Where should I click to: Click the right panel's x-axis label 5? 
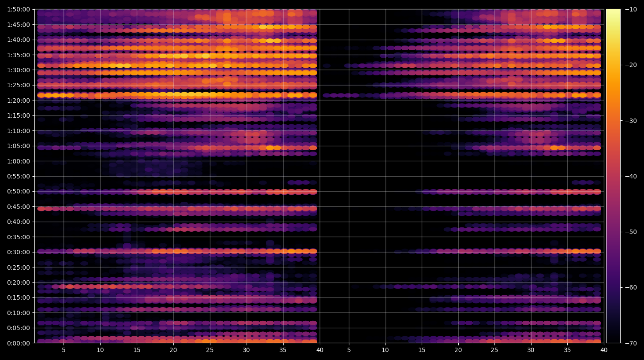coord(349,350)
